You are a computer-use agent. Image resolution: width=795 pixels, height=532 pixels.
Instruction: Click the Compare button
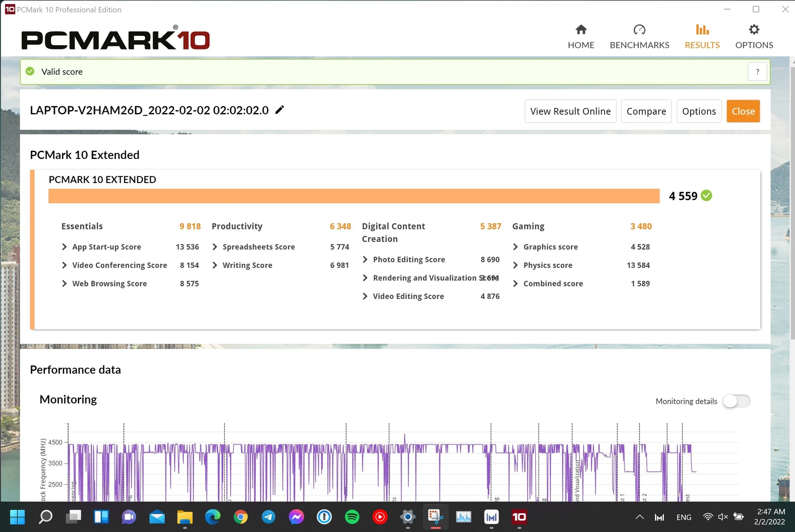(x=646, y=111)
